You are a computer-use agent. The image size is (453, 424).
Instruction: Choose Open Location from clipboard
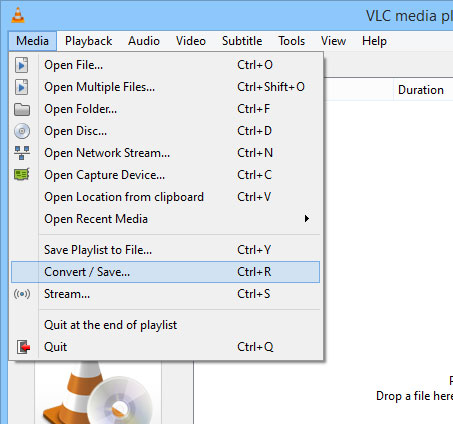[x=165, y=197]
